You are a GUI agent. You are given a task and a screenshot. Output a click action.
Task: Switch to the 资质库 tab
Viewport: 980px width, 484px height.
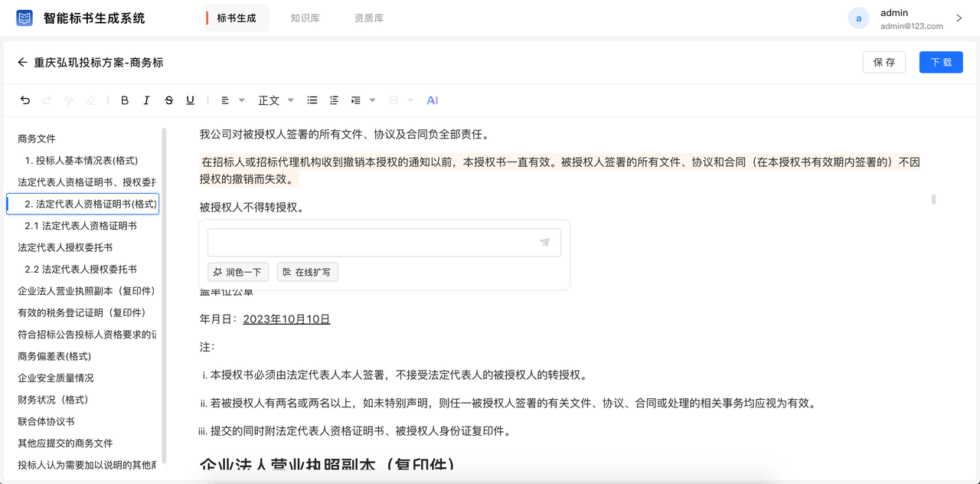click(x=369, y=18)
